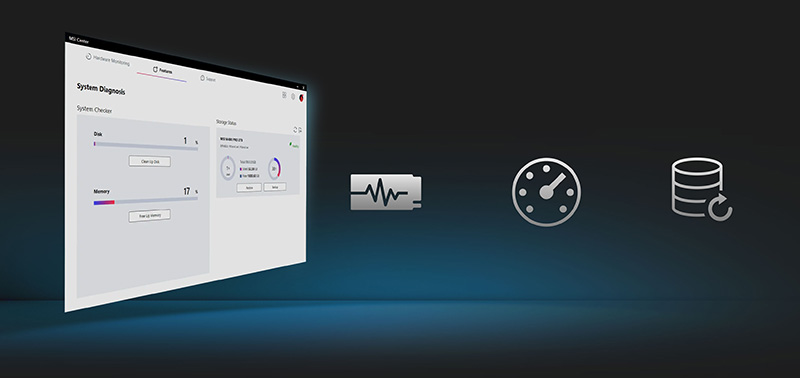Click the red user profile avatar

(302, 98)
